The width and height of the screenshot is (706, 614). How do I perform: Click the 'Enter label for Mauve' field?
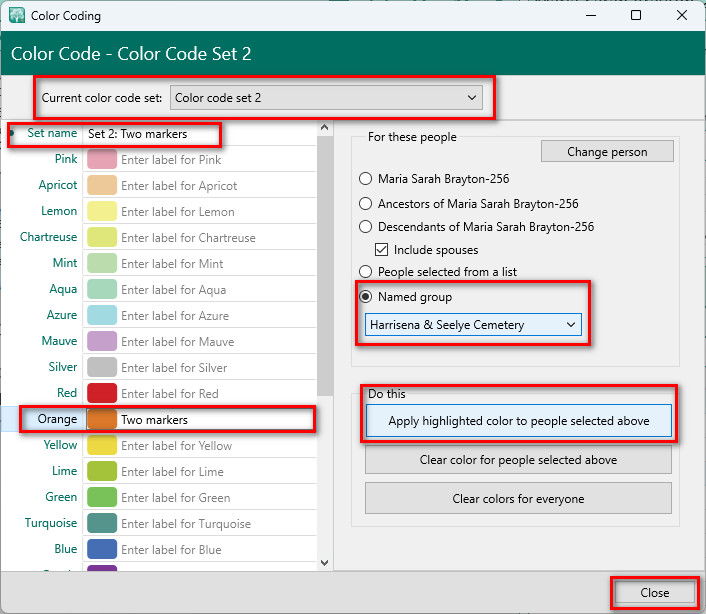pos(218,342)
